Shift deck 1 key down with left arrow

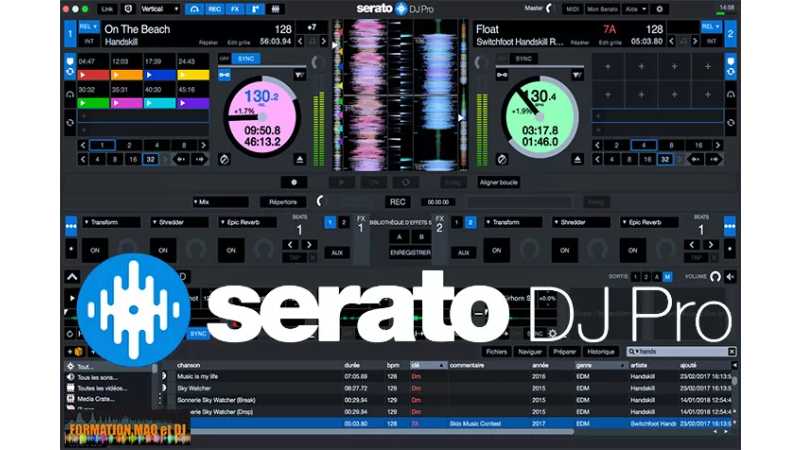tap(300, 41)
